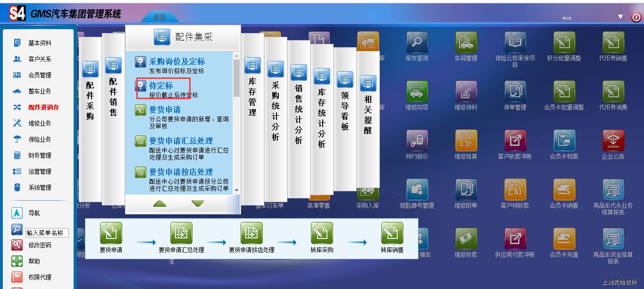Open the 钥匙牌号管理 icon
Viewport: 644px width, 289px height.
(417, 190)
